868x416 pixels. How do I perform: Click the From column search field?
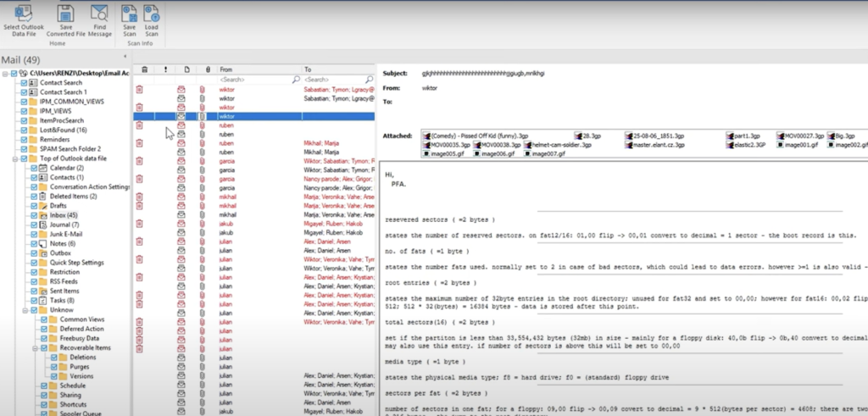(254, 79)
